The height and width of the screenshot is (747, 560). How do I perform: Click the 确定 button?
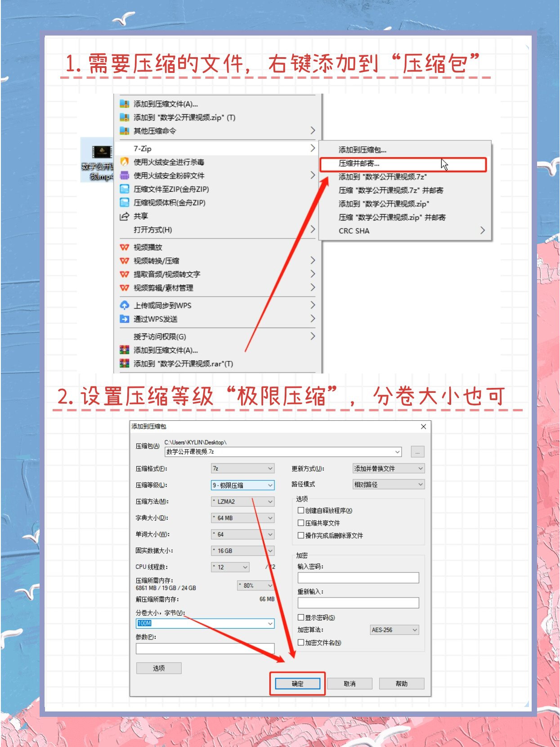(x=297, y=684)
